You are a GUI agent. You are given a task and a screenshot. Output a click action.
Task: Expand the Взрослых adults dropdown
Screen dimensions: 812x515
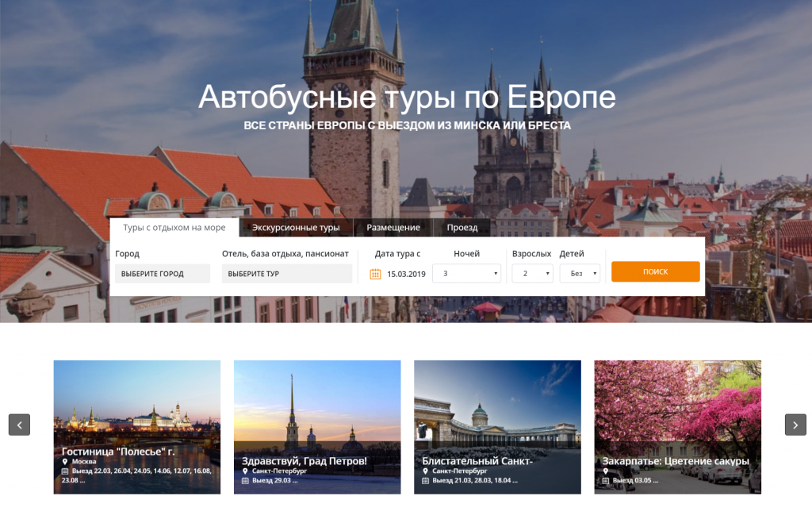(x=532, y=274)
